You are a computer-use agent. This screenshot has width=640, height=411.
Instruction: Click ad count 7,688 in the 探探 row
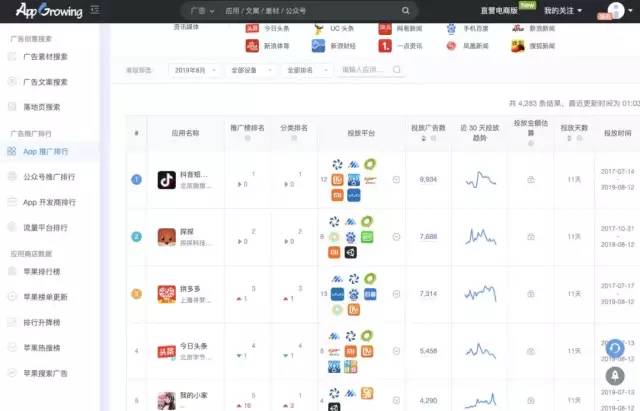pyautogui.click(x=428, y=237)
